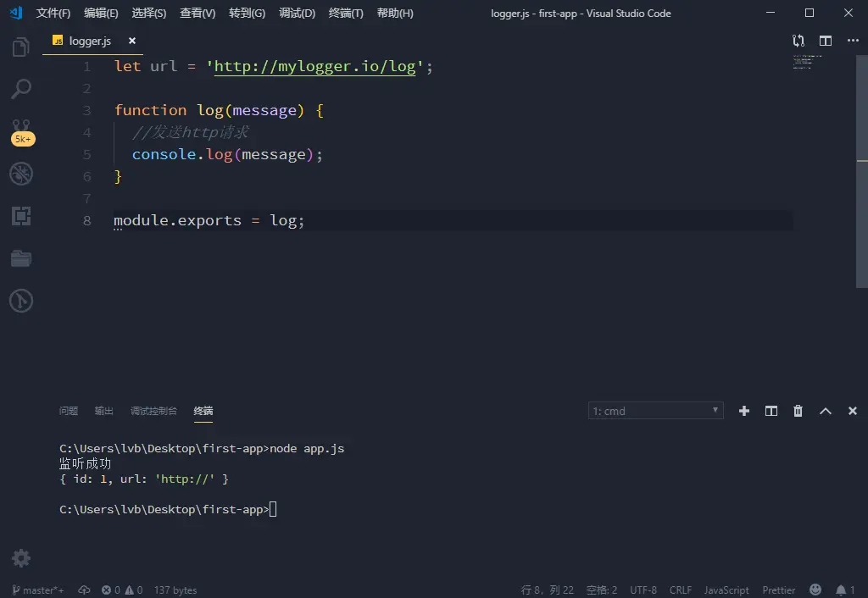This screenshot has height=598, width=868.
Task: Click the Prettier status bar item
Action: click(778, 590)
